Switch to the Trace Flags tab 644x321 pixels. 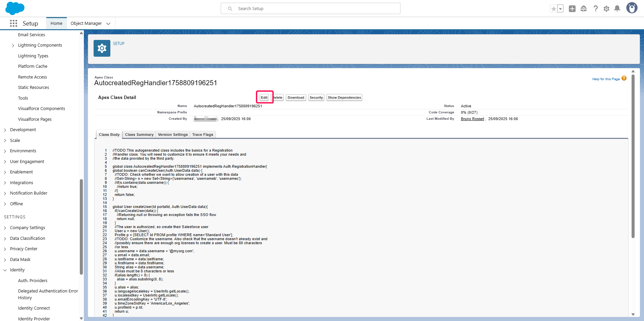click(203, 135)
